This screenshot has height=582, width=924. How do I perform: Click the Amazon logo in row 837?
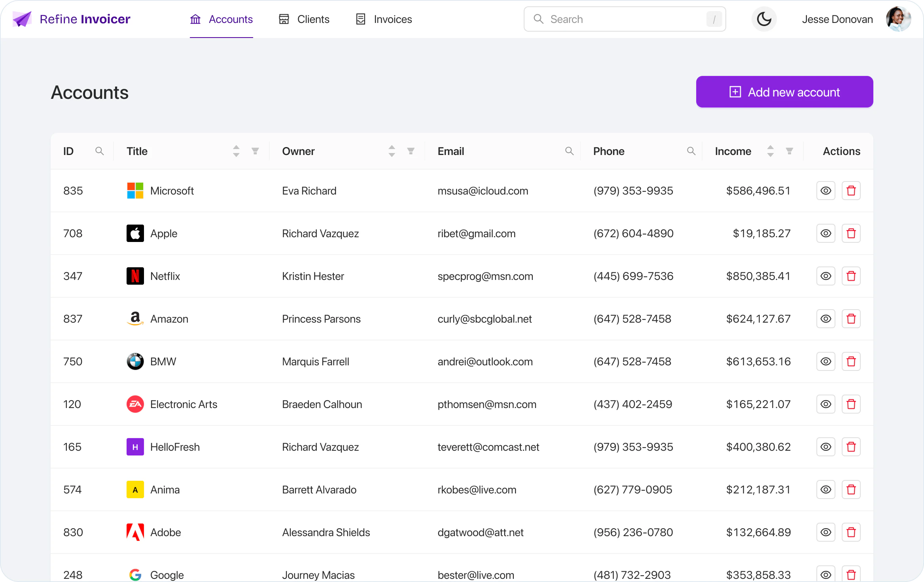pos(135,319)
